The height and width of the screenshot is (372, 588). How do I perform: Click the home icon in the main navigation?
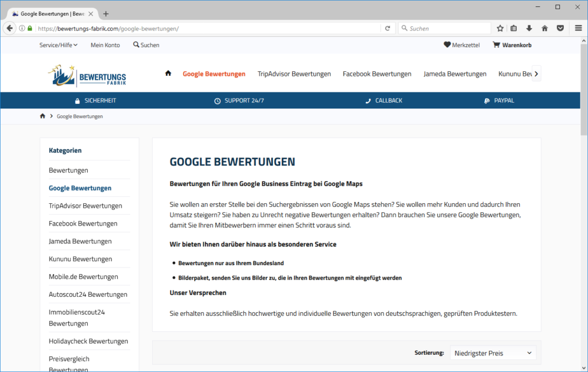pos(168,73)
